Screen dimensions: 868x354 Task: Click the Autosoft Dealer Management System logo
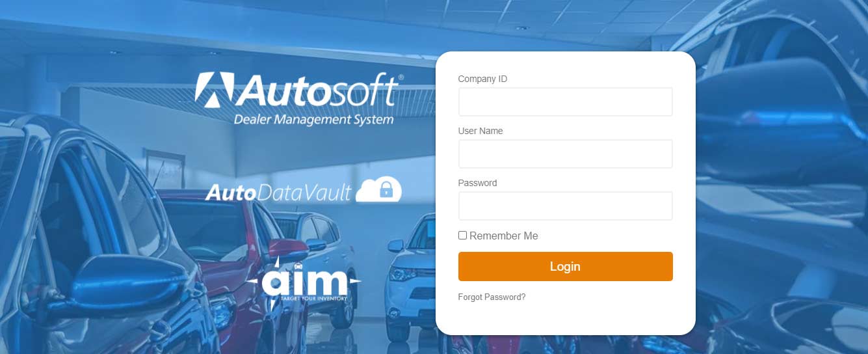pyautogui.click(x=299, y=99)
